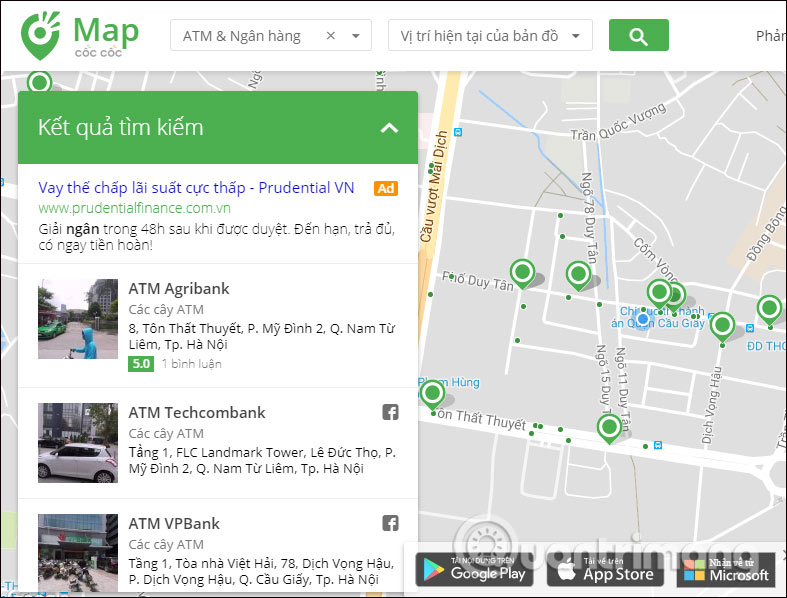
Task: Open 1 bình luận for Agribank
Action: pos(191,364)
